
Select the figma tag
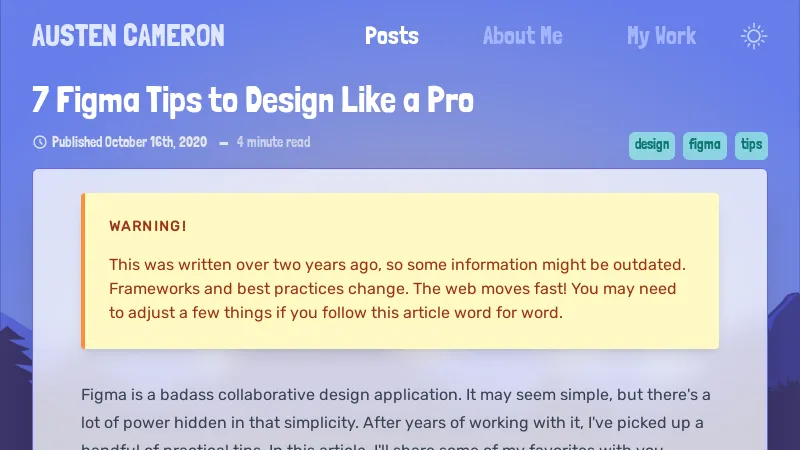pos(705,145)
